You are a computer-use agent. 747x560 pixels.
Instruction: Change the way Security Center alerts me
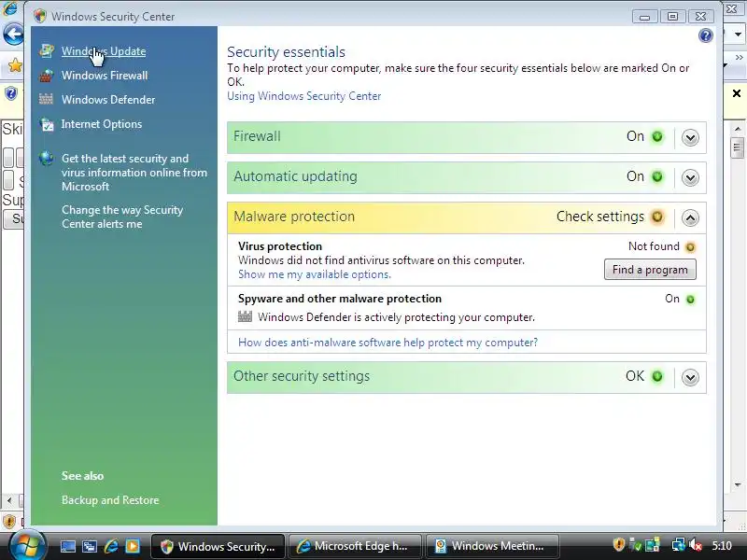[122, 217]
